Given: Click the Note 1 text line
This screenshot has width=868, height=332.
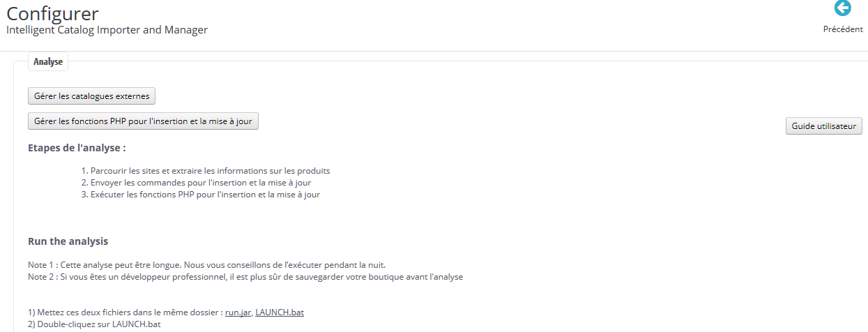Looking at the screenshot, I should tap(206, 265).
